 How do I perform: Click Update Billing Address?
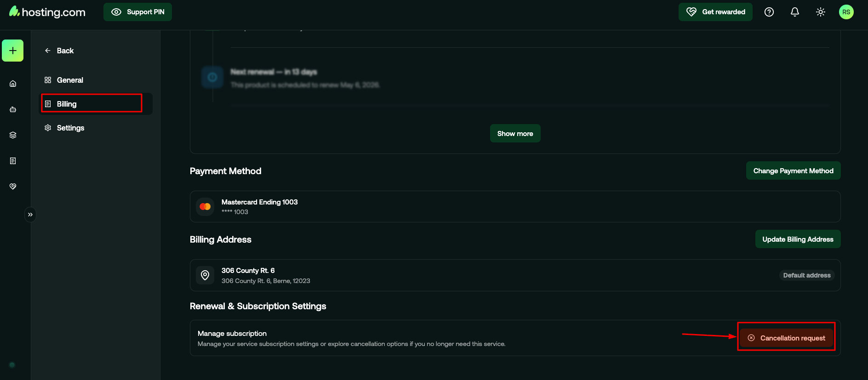[x=798, y=239]
